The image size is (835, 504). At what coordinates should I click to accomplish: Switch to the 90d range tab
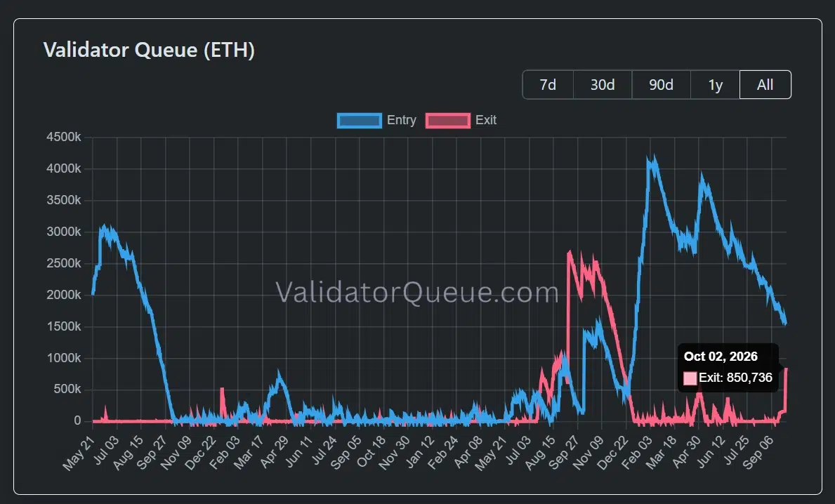661,85
